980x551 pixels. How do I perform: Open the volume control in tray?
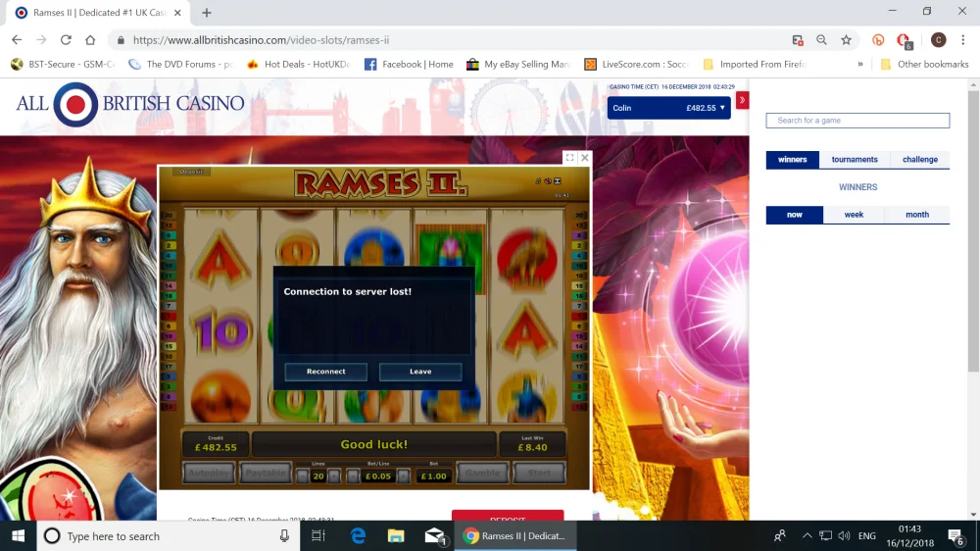(x=844, y=536)
